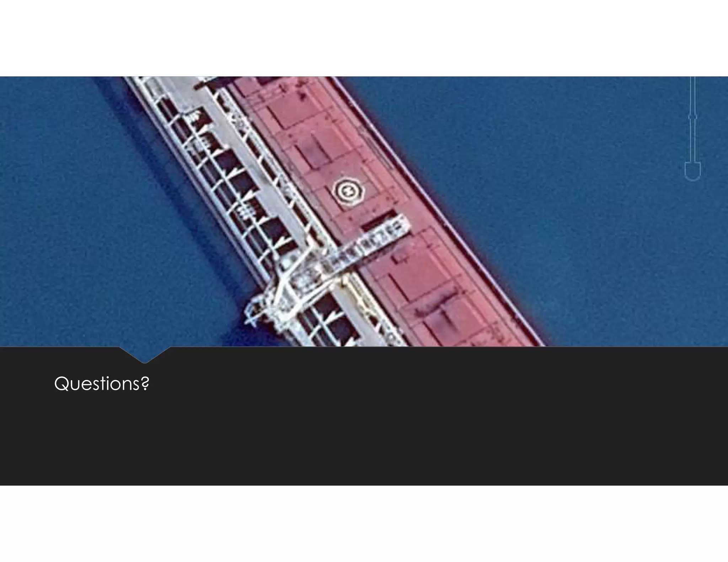Click the "Questions?" title text
The height and width of the screenshot is (562, 728).
(x=102, y=384)
